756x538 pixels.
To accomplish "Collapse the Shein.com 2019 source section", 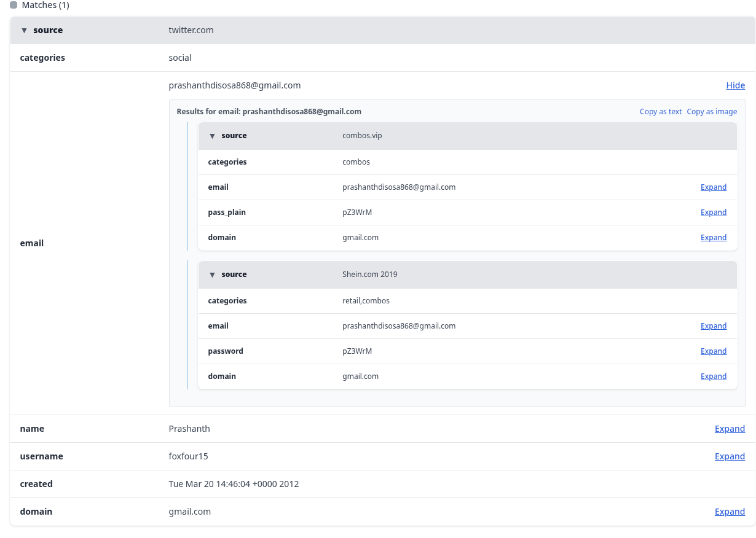I will coord(212,275).
